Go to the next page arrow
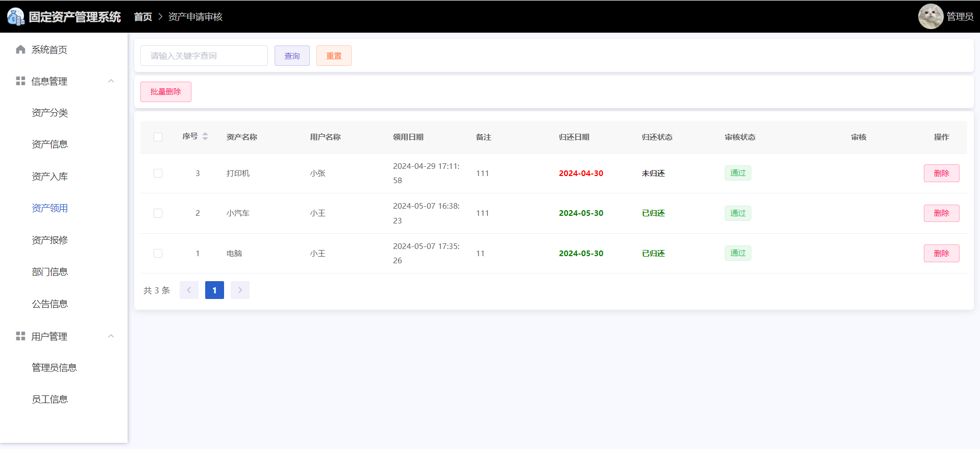Viewport: 980px width, 449px height. pyautogui.click(x=240, y=290)
